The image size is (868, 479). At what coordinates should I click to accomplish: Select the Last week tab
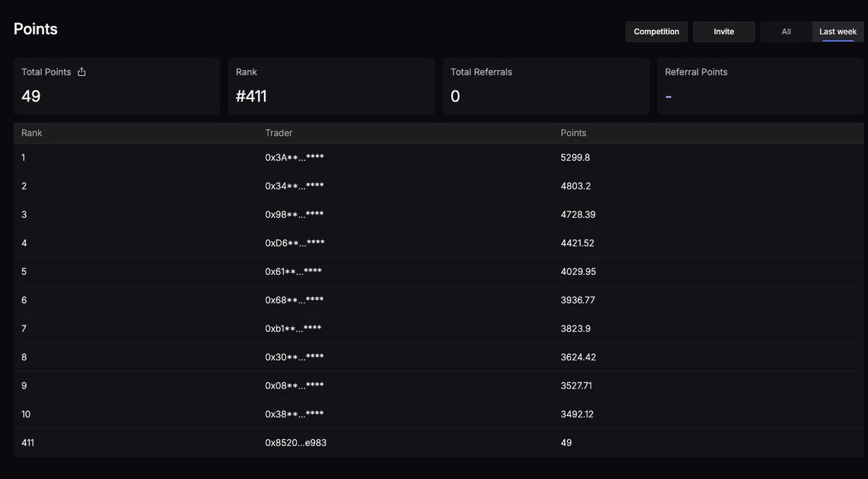pos(838,32)
